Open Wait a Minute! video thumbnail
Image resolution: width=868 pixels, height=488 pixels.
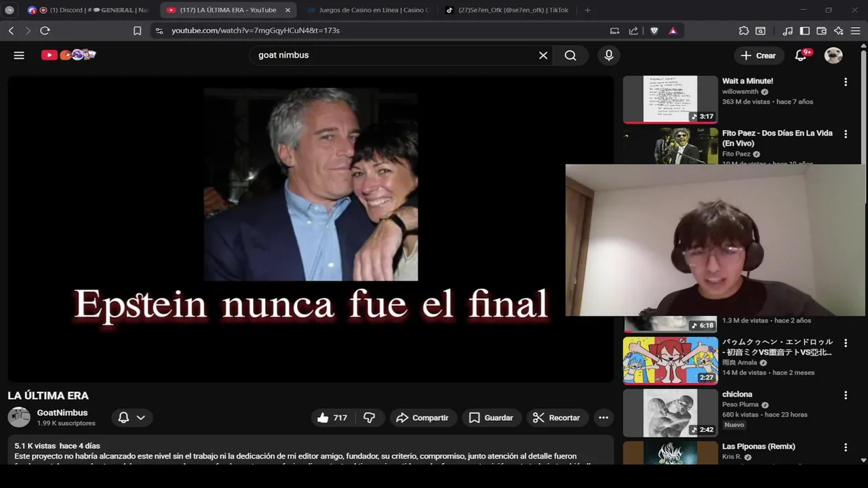pyautogui.click(x=670, y=99)
